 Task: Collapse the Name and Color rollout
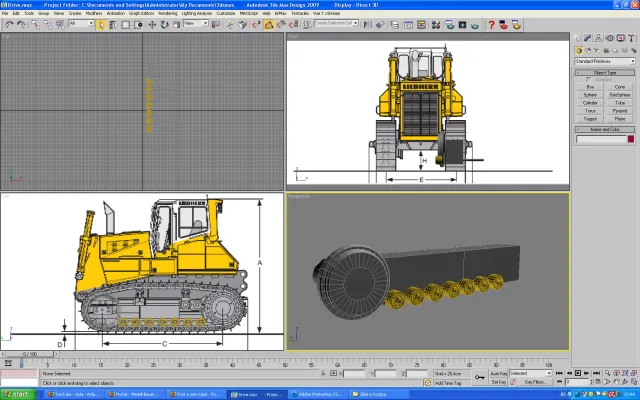(x=605, y=129)
